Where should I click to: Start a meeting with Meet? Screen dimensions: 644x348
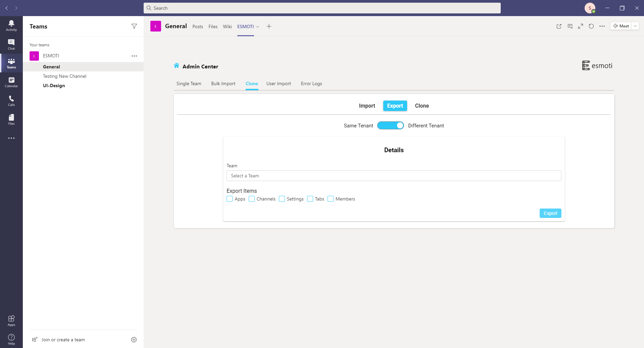click(x=621, y=26)
